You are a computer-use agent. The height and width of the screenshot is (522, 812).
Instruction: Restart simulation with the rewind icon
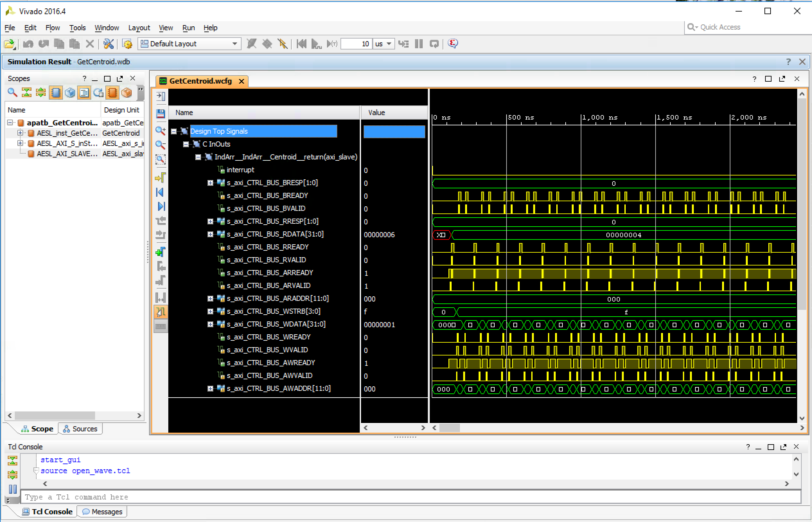[301, 44]
